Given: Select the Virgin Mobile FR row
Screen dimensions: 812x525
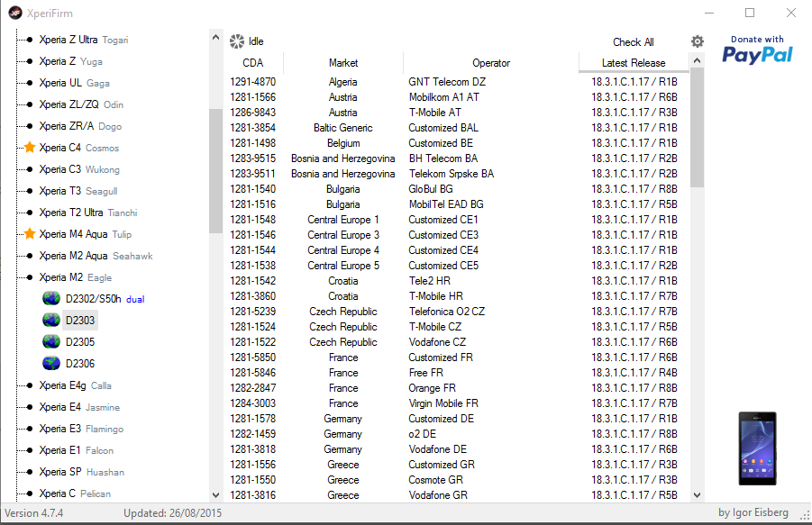Looking at the screenshot, I should click(x=457, y=403).
